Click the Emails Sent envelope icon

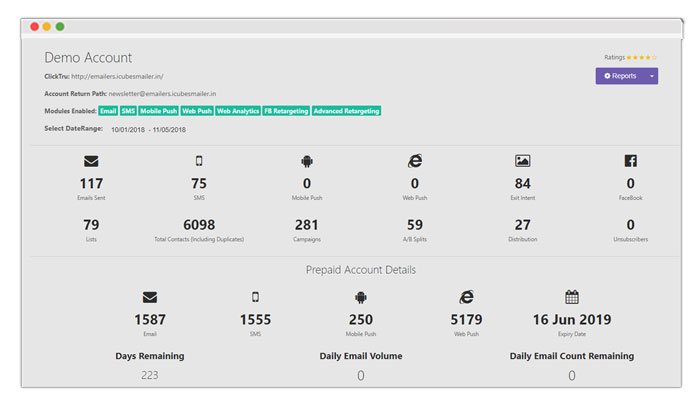pyautogui.click(x=91, y=161)
